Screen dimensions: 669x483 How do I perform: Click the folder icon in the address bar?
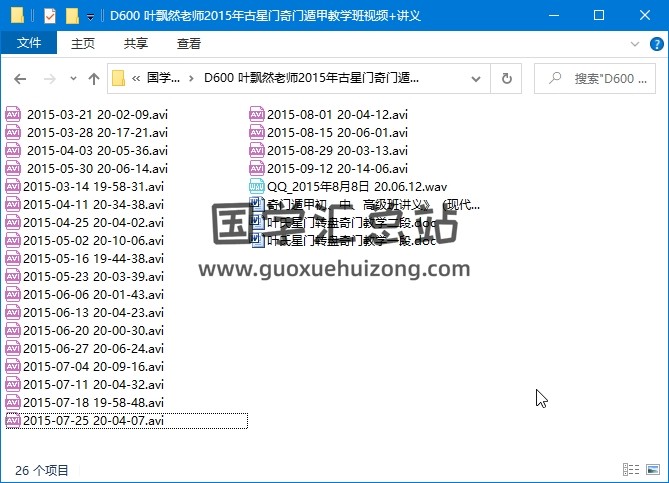(x=118, y=79)
